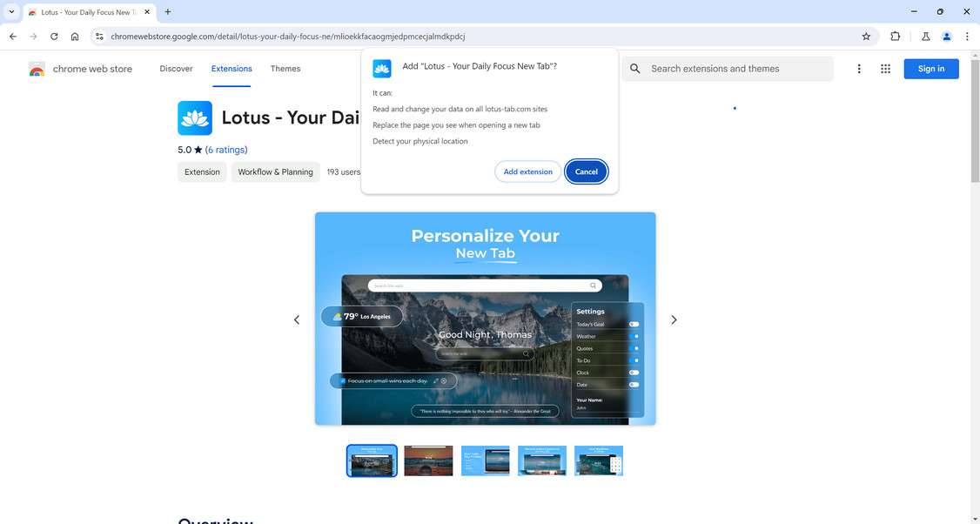
Task: Open the browser profile avatar
Action: [x=947, y=37]
